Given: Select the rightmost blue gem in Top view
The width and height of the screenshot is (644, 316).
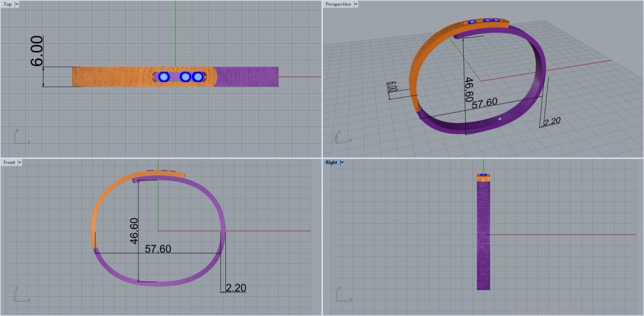Looking at the screenshot, I should tap(197, 77).
